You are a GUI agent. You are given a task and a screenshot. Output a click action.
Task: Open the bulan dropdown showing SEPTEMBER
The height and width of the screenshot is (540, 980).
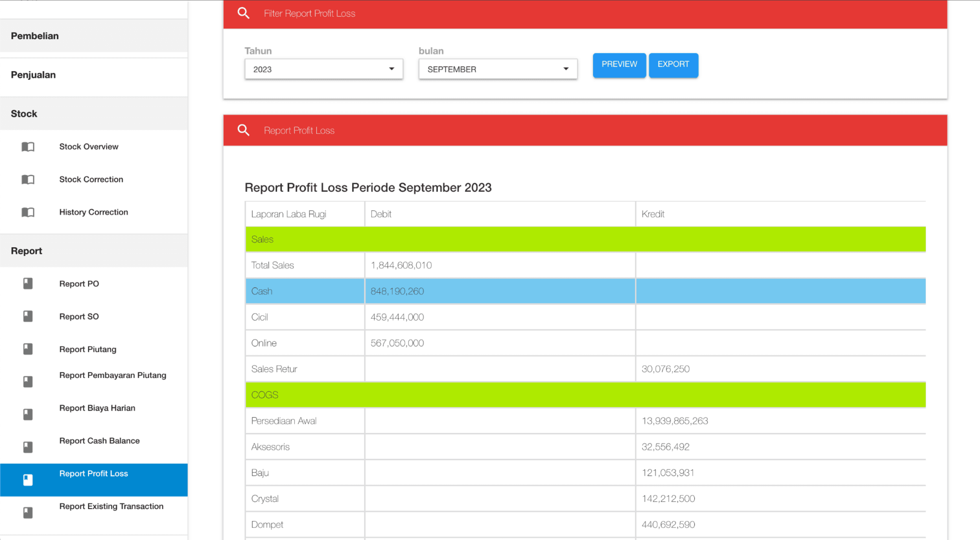pos(498,69)
